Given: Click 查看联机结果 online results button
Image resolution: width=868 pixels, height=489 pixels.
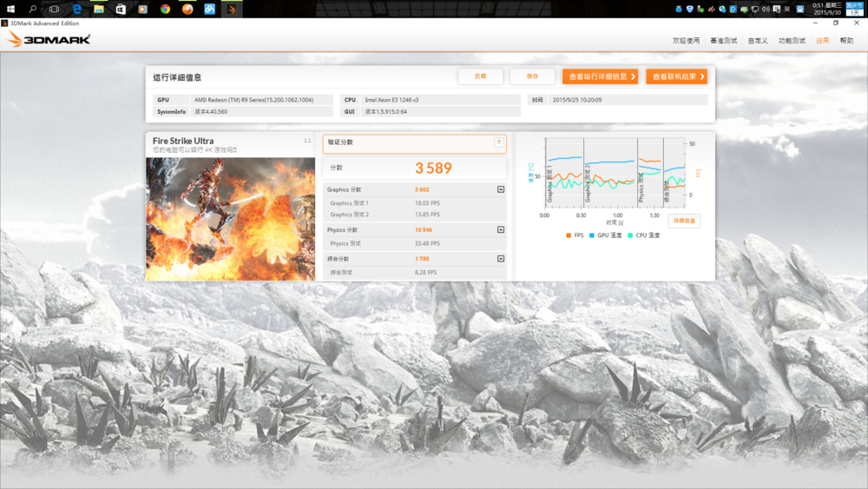Looking at the screenshot, I should 676,76.
